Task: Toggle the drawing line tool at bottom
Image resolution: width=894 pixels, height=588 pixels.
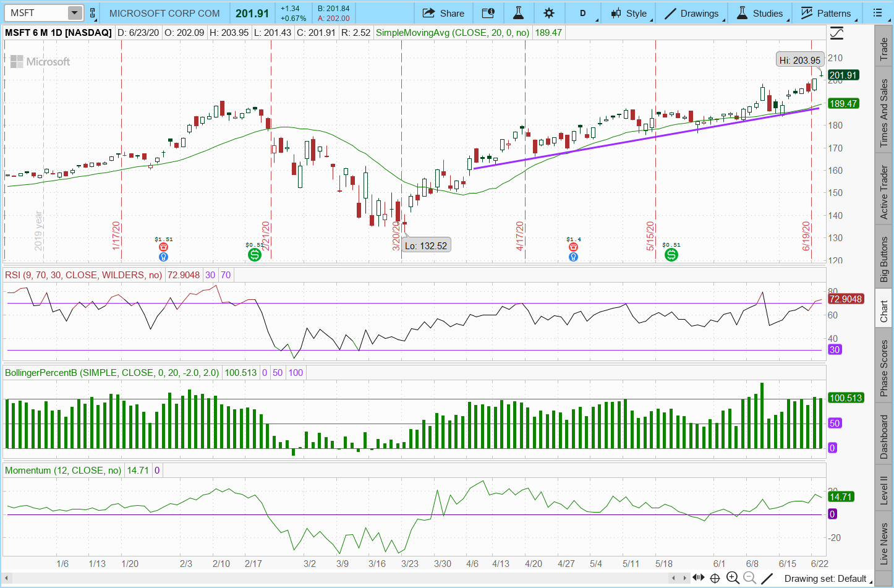Action: click(767, 578)
